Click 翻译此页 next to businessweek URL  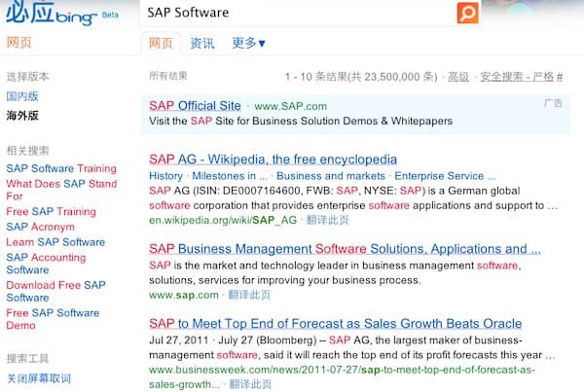pyautogui.click(x=250, y=384)
